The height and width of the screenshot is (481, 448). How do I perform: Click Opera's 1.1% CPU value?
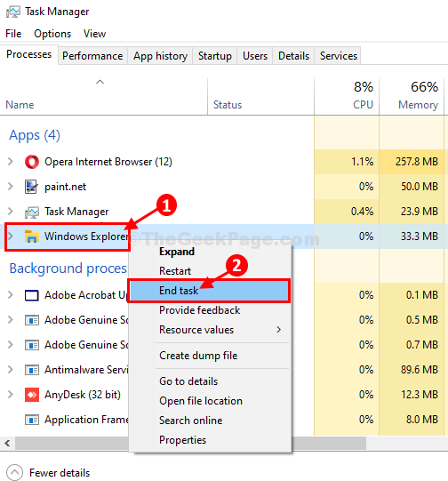[362, 161]
